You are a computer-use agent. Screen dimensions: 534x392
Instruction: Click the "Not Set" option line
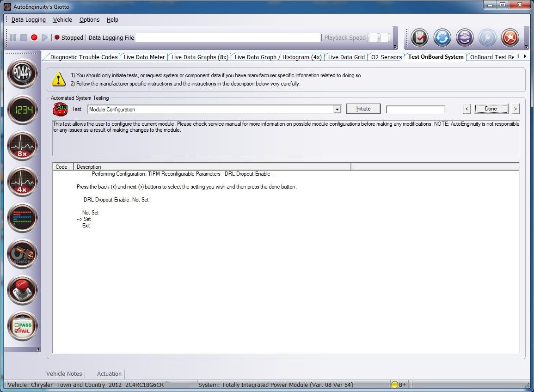pyautogui.click(x=90, y=213)
